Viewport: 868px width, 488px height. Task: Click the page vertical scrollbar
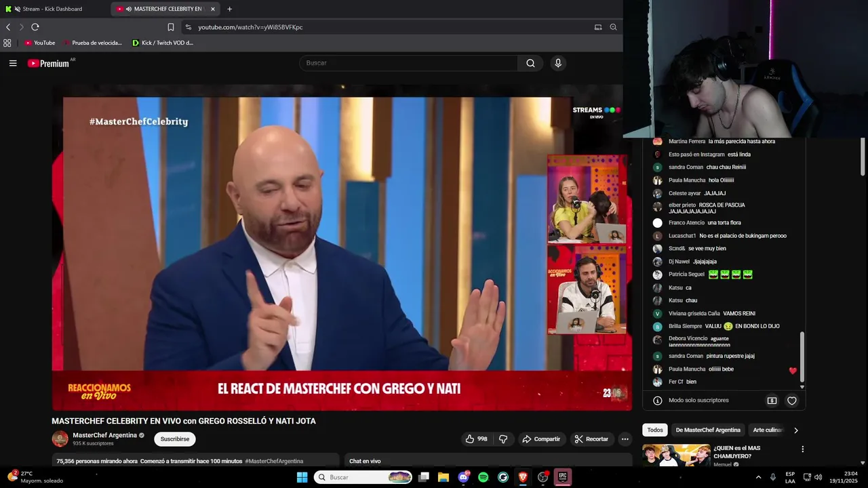point(863,156)
